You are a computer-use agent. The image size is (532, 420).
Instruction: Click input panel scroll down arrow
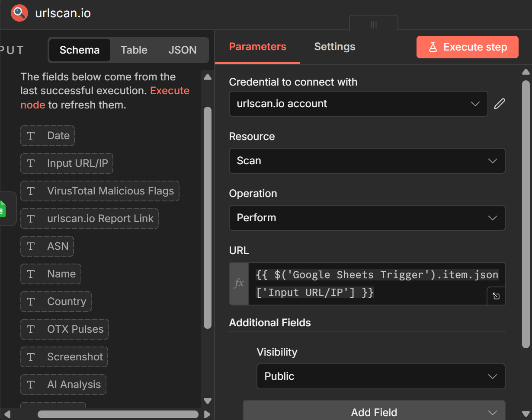[208, 401]
